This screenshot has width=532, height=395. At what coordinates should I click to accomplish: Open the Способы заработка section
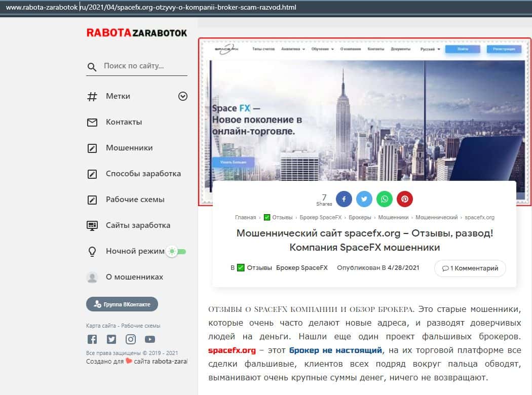point(143,174)
